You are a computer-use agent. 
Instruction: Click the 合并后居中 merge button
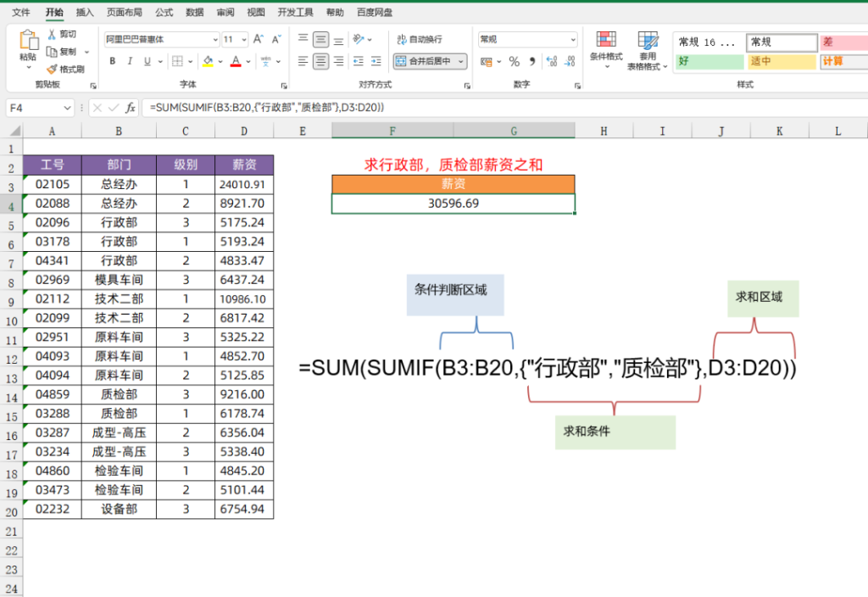pyautogui.click(x=430, y=61)
